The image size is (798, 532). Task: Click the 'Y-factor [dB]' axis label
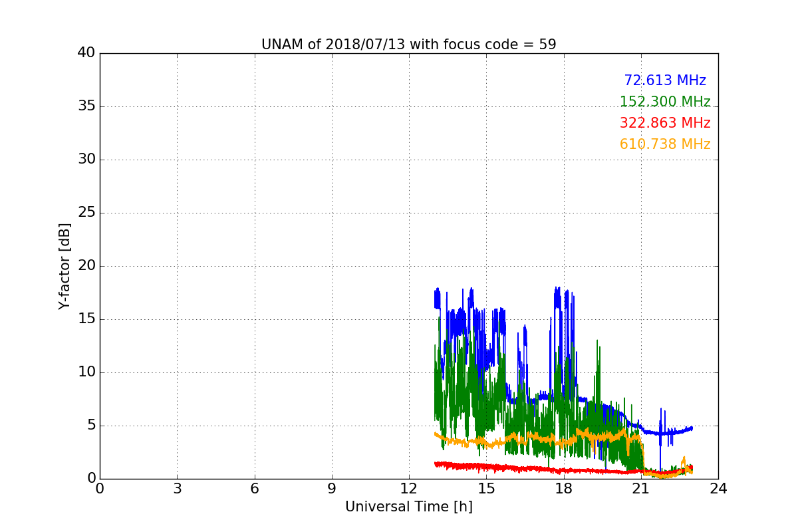point(64,266)
